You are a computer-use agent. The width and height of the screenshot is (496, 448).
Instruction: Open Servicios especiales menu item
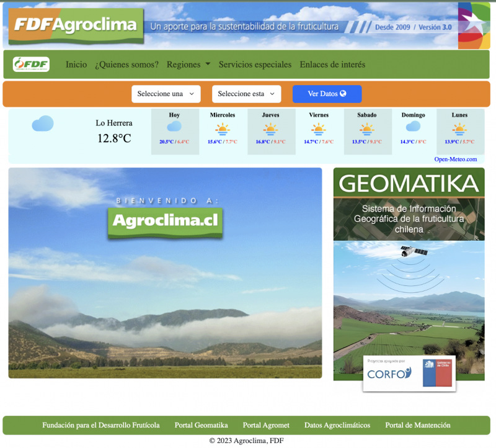[x=255, y=65]
